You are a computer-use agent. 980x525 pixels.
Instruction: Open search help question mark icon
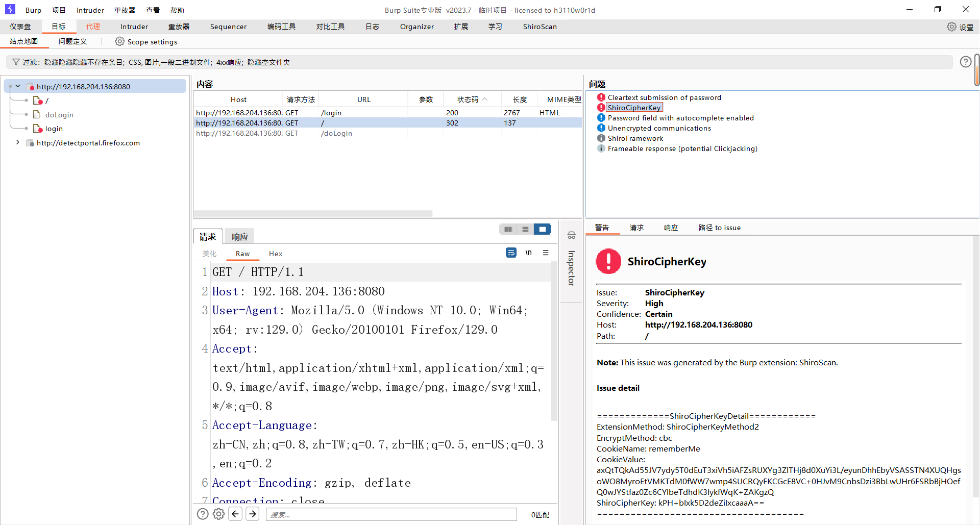[x=203, y=514]
